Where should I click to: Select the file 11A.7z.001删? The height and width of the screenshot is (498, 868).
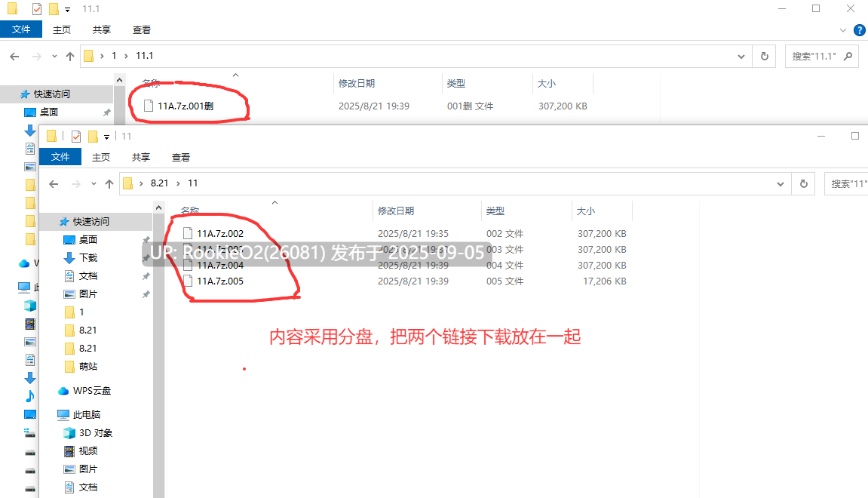pyautogui.click(x=186, y=106)
